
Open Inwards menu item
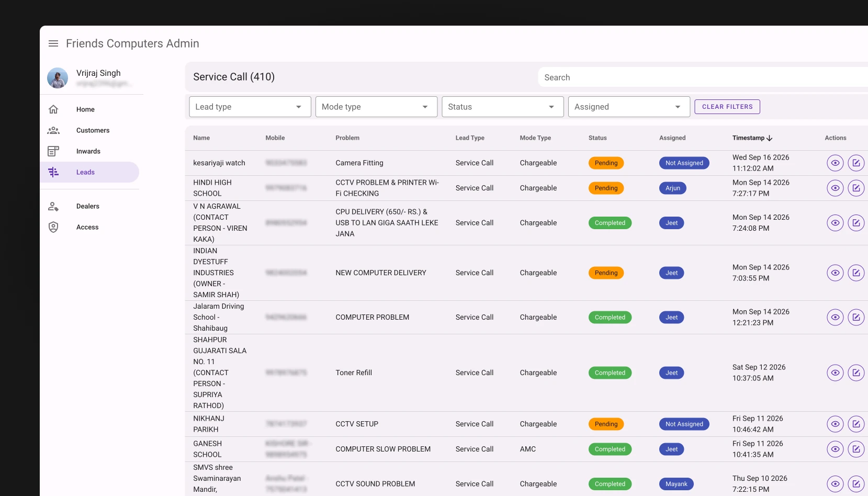[x=89, y=151]
